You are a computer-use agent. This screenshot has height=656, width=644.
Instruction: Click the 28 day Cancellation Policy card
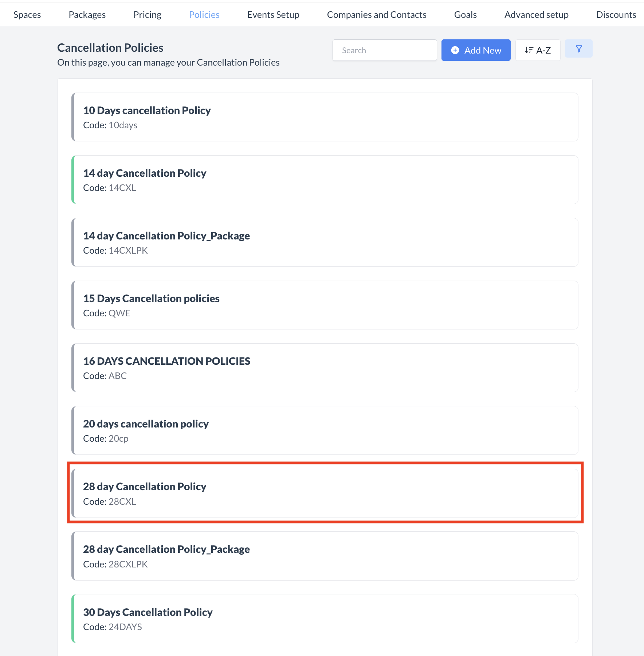click(x=324, y=493)
